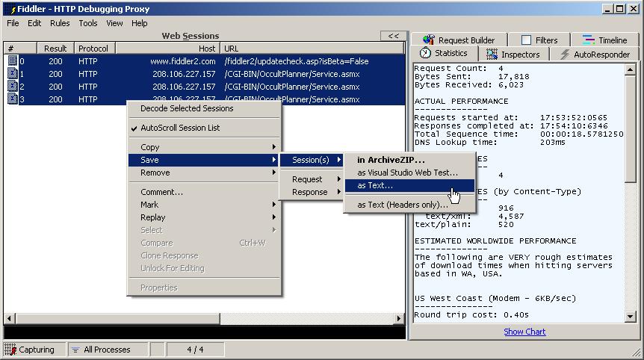This screenshot has height=360, width=644.
Task: Click the session 2 row icon
Action: [12, 87]
